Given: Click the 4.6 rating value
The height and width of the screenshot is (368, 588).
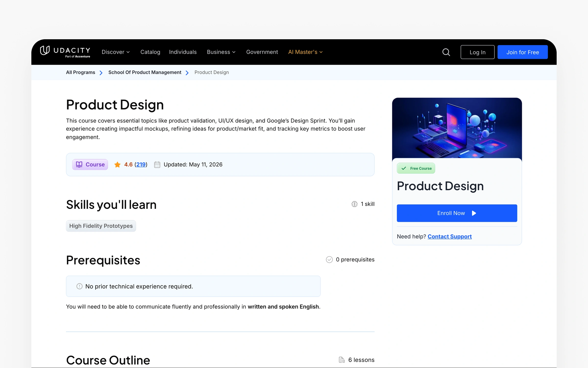Looking at the screenshot, I should pyautogui.click(x=128, y=164).
